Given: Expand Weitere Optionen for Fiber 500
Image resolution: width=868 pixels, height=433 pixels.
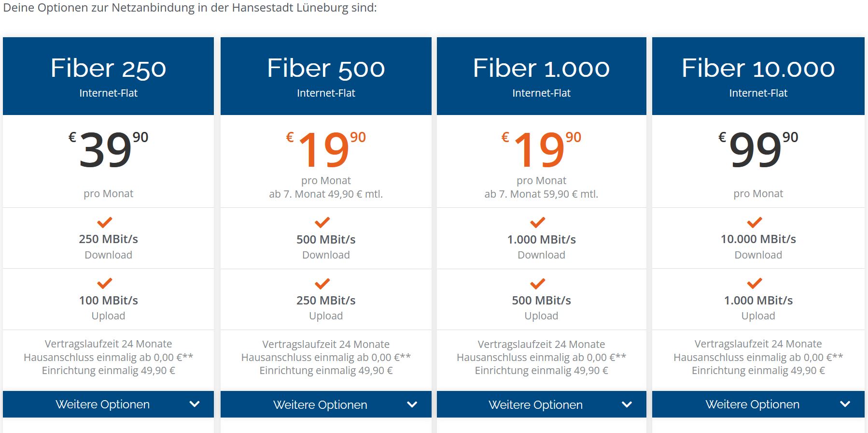Looking at the screenshot, I should [326, 404].
